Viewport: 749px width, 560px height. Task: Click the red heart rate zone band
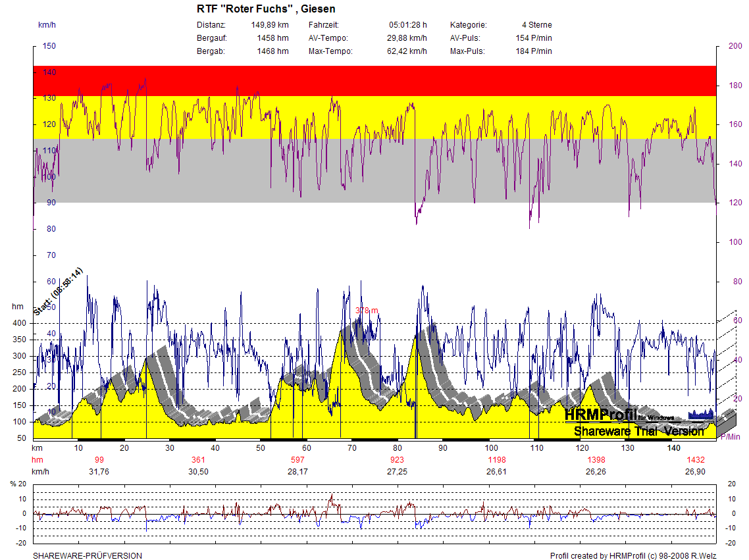375,80
